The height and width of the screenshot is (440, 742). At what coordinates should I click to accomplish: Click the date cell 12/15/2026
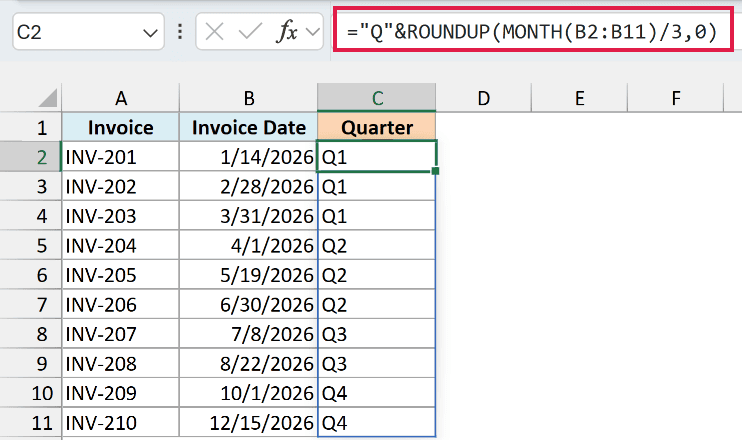(x=248, y=422)
